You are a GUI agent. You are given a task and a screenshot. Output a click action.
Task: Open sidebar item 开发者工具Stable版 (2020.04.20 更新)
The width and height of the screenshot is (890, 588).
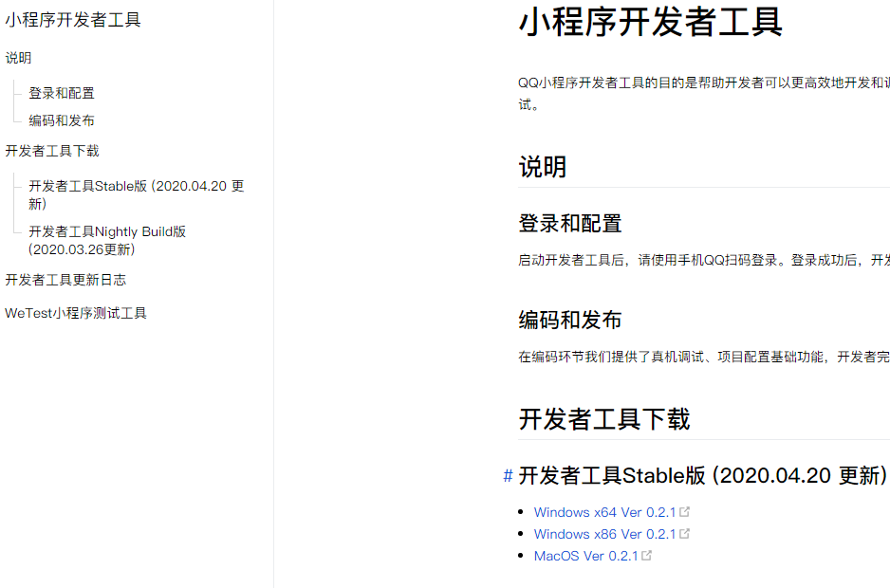point(137,194)
